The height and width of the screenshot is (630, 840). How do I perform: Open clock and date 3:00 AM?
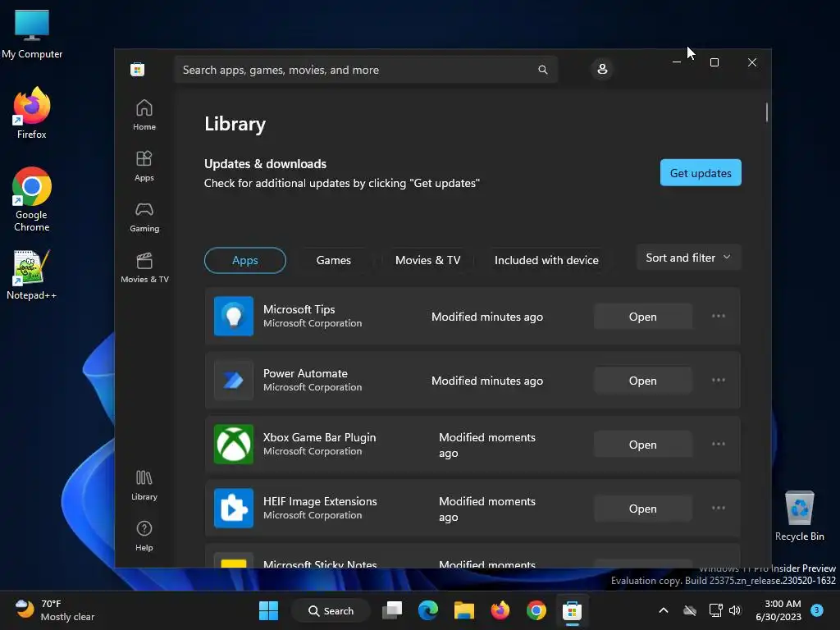coord(778,610)
